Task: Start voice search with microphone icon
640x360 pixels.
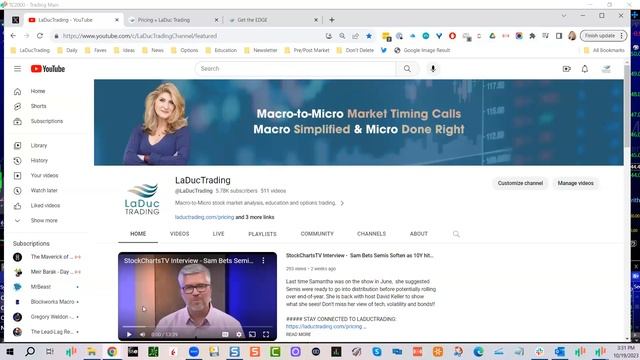Action: tap(433, 69)
